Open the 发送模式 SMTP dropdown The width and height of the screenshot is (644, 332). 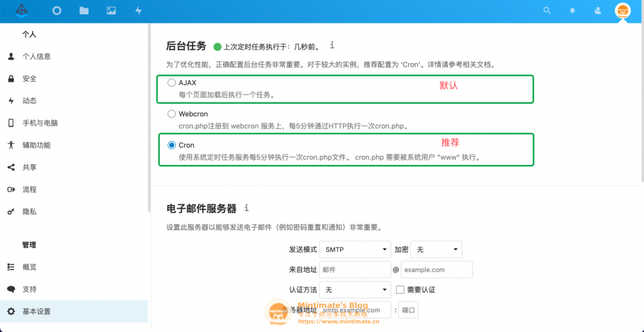click(x=355, y=249)
